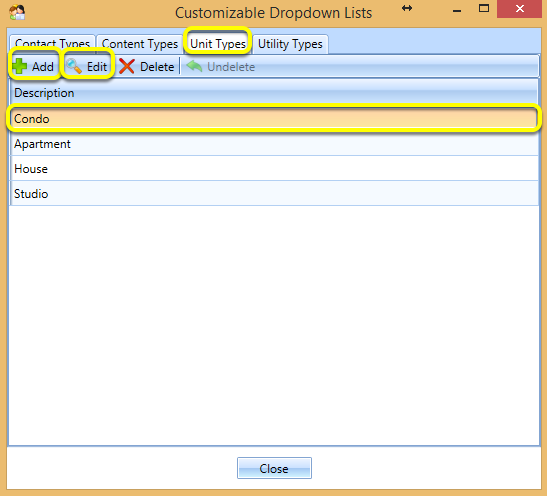This screenshot has height=496, width=547.
Task: Open the Content Types tab
Action: tap(140, 45)
